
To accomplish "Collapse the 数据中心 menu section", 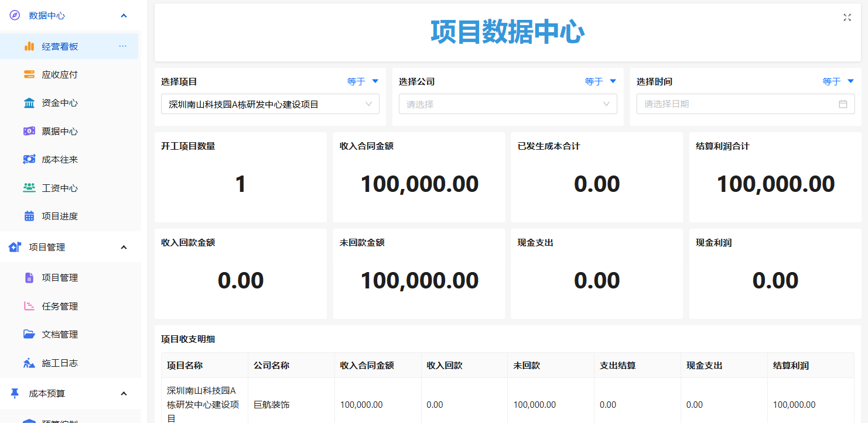I will click(x=124, y=16).
